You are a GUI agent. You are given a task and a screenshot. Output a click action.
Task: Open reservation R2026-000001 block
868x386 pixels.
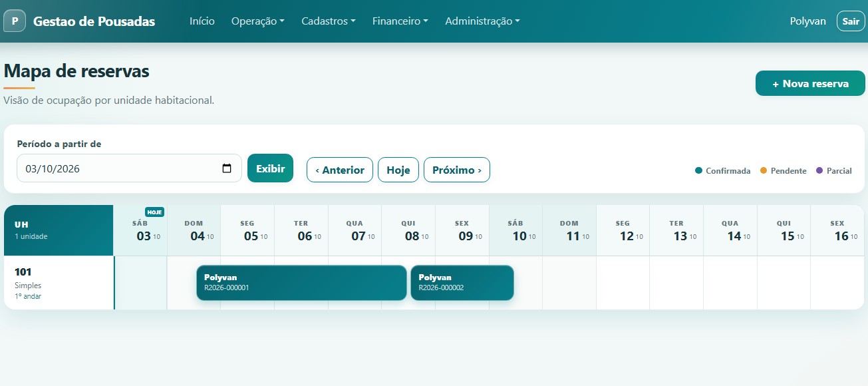pyautogui.click(x=301, y=283)
